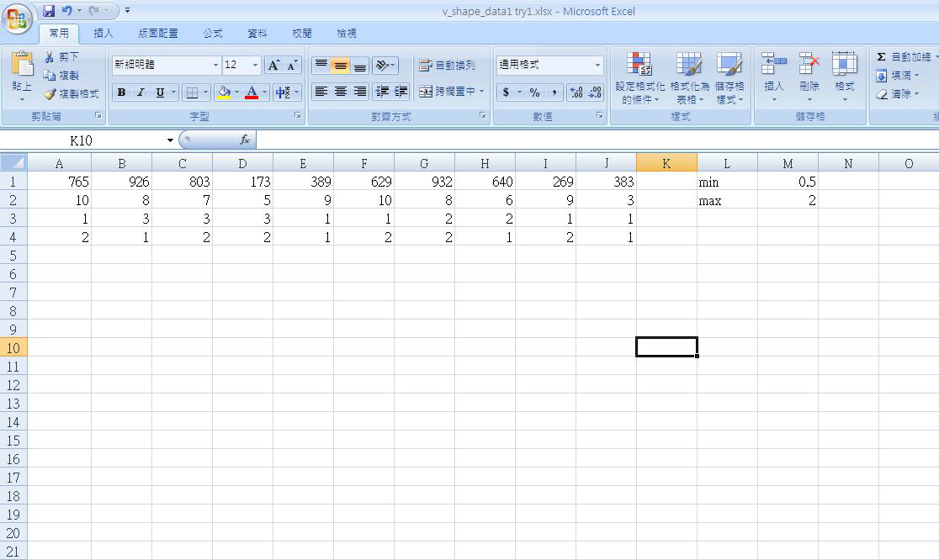Click the Paste clipboard icon
Viewport: 939px width, 560px height.
(x=22, y=64)
